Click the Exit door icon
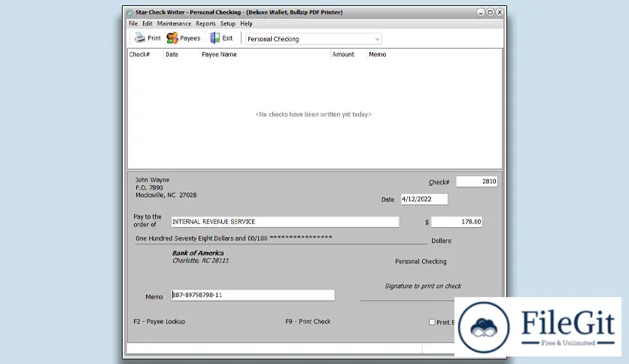 coord(215,38)
